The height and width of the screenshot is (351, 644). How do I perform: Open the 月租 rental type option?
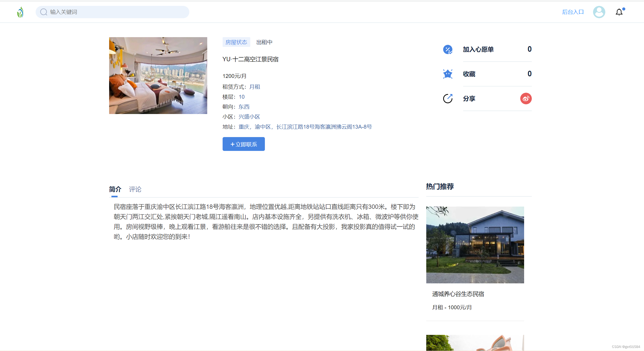tap(255, 87)
